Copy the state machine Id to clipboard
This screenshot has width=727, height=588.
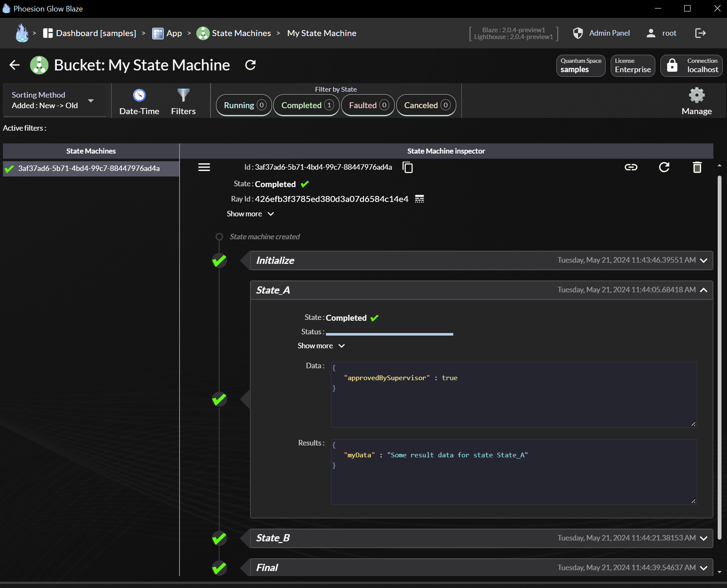(x=407, y=168)
